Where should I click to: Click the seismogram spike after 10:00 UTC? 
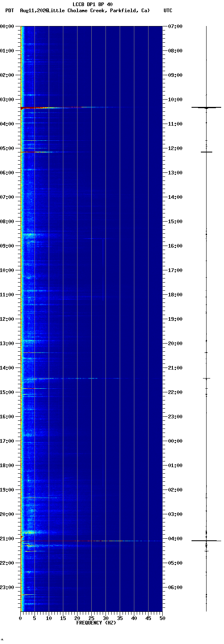(x=206, y=107)
